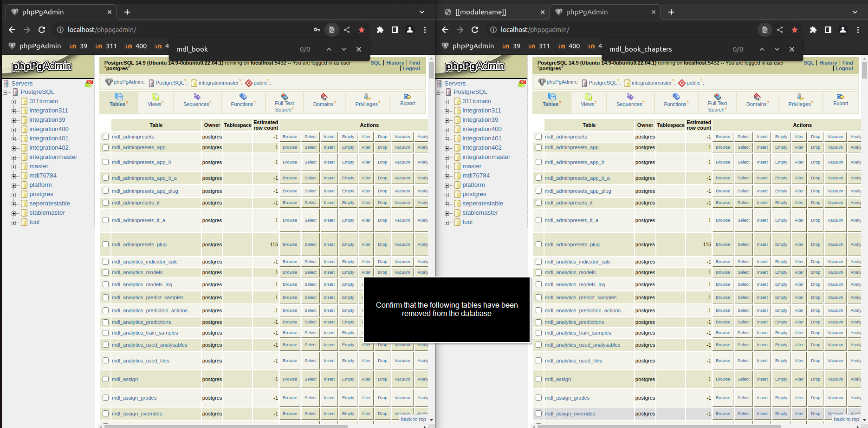Image resolution: width=868 pixels, height=428 pixels.
Task: Click the refresh servers icon in right window tree
Action: 522,84
